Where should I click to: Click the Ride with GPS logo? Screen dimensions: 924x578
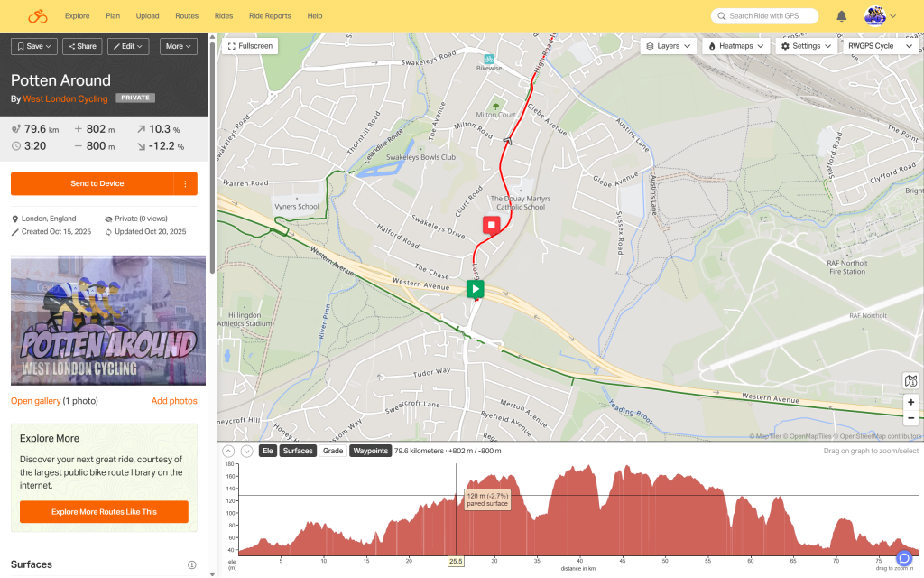coord(37,16)
